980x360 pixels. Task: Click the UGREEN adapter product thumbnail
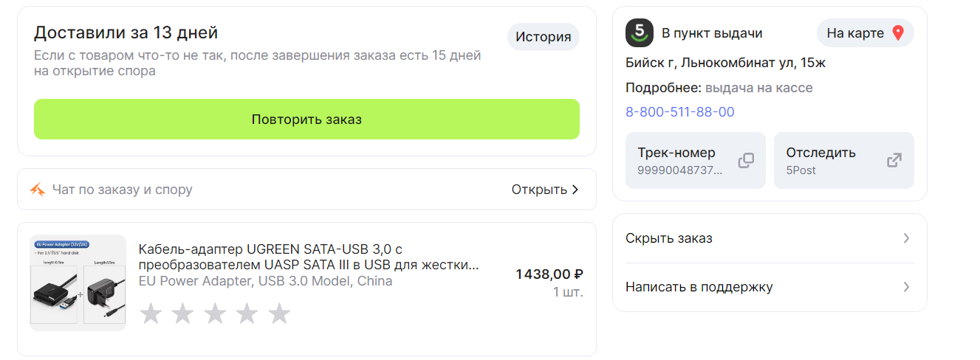coord(78,283)
